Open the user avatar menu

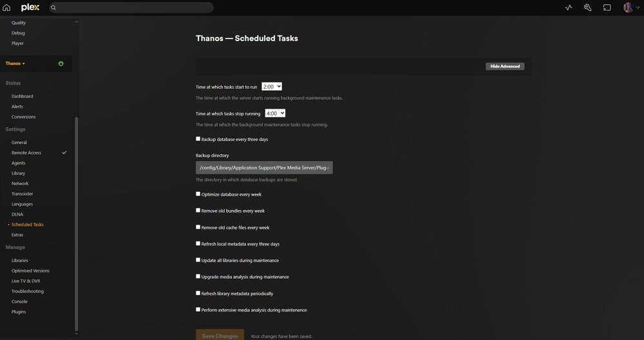point(629,7)
